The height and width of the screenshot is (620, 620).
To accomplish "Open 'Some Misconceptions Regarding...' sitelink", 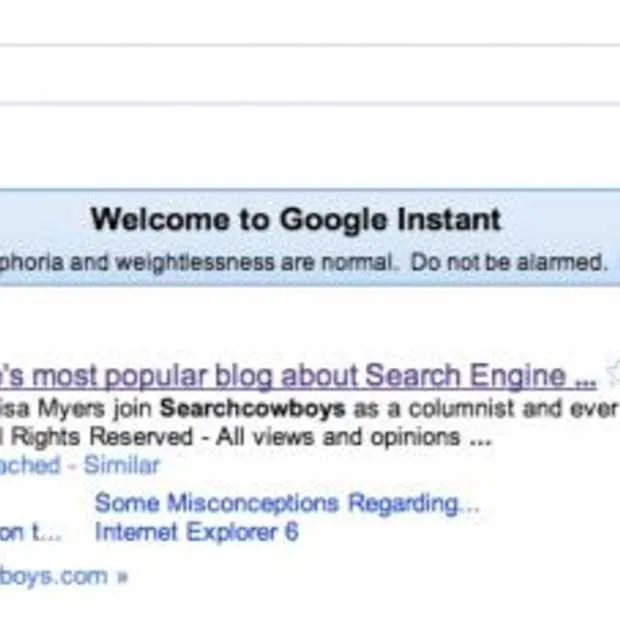I will click(x=286, y=503).
